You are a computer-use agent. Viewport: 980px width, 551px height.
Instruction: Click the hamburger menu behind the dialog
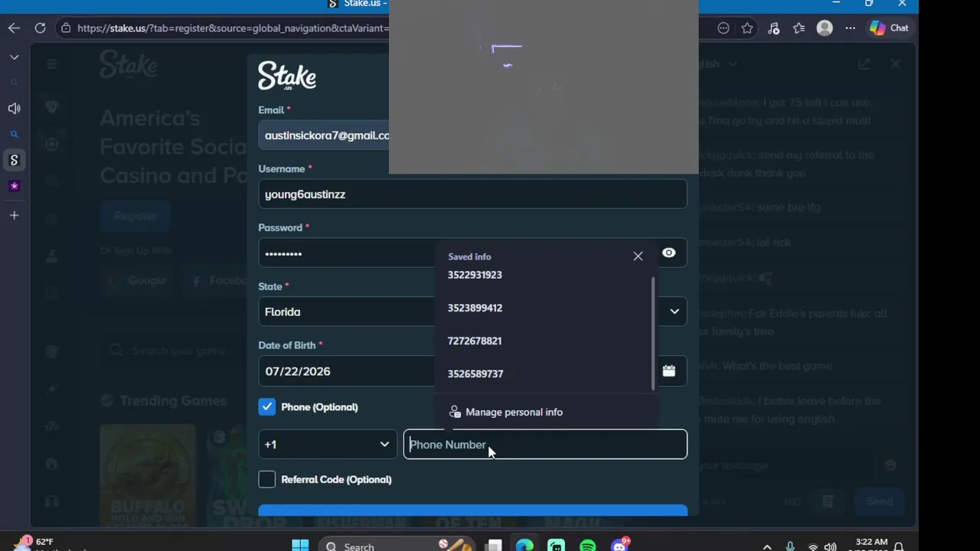(51, 64)
